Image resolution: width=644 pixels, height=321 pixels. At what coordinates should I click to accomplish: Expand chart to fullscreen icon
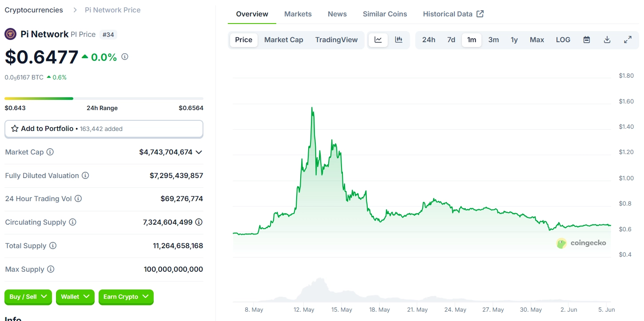pyautogui.click(x=628, y=40)
